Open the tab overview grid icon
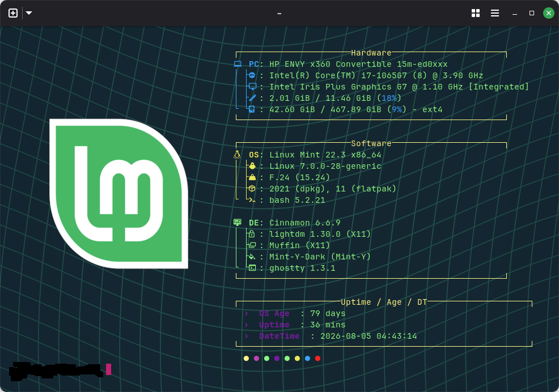559x392 pixels. coord(476,13)
